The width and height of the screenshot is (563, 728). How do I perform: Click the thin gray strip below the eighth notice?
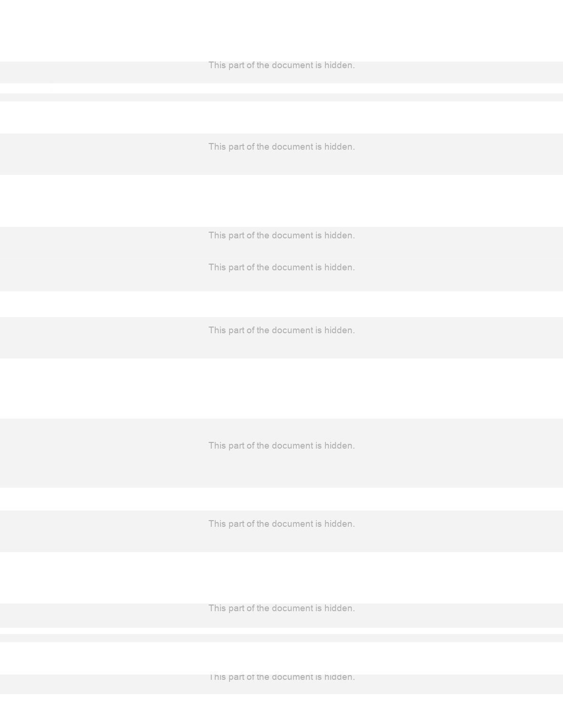pyautogui.click(x=281, y=638)
